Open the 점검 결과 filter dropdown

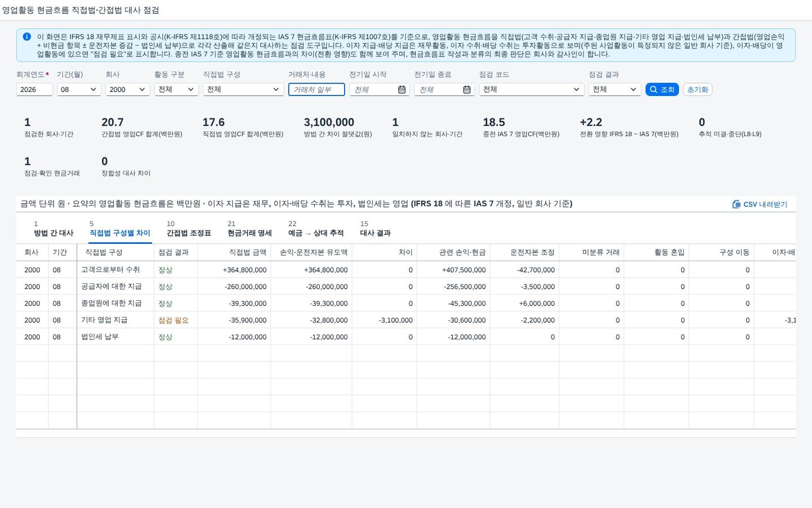click(x=615, y=89)
